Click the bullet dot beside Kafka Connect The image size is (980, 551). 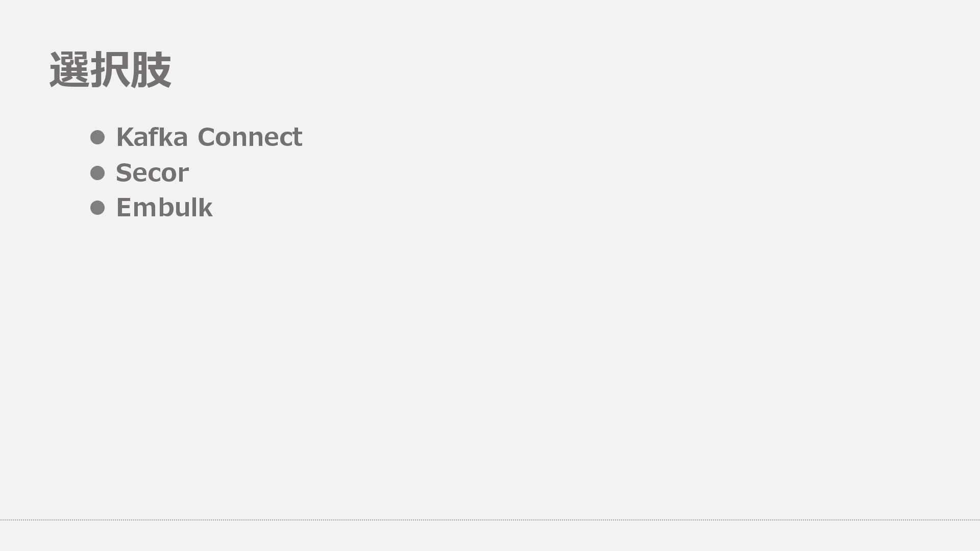pyautogui.click(x=97, y=137)
